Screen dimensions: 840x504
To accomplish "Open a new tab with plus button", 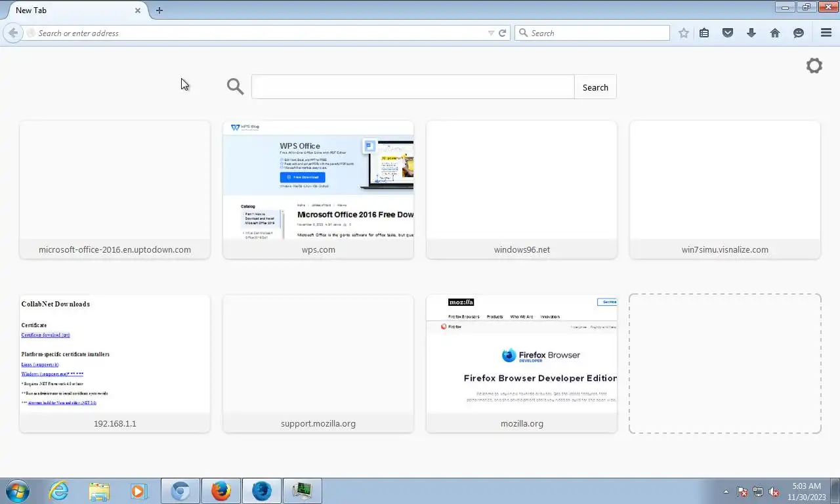I will tap(159, 10).
